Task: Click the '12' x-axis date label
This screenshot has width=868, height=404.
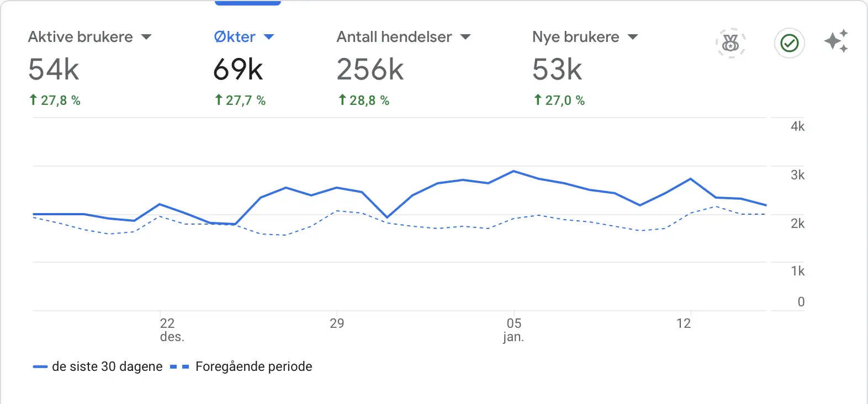Action: pos(684,323)
